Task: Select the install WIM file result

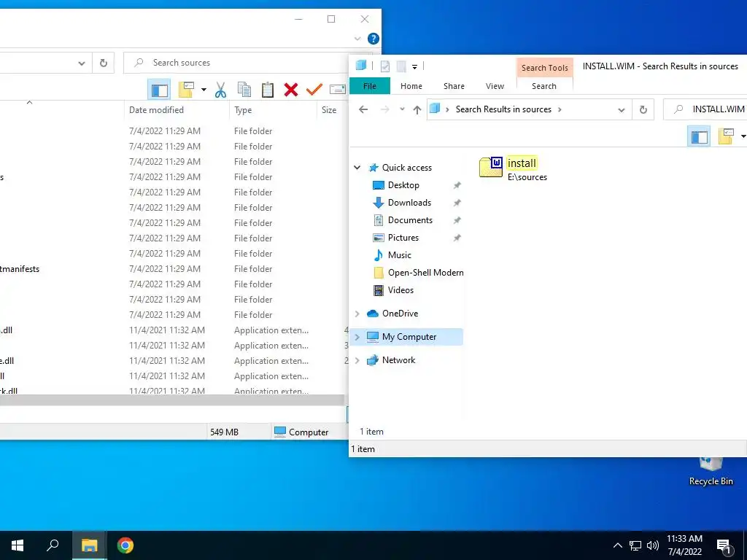Action: coord(514,169)
